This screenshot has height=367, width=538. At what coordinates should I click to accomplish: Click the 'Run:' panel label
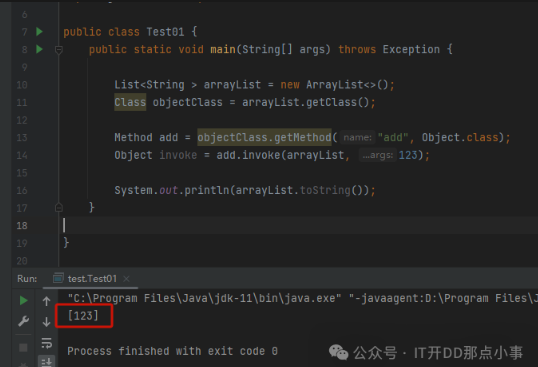tap(27, 279)
